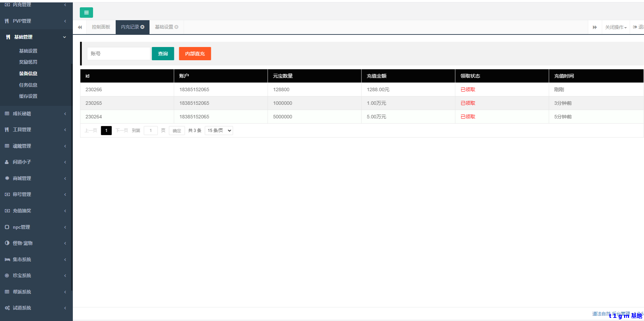Screen dimensions: 644x321
Task: Click the 集市系统 bed icon in sidebar
Action: click(x=7, y=259)
